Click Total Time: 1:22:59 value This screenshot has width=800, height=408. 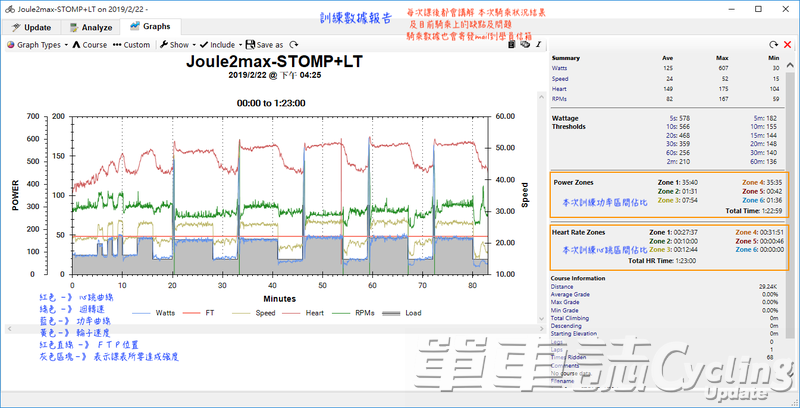point(755,211)
